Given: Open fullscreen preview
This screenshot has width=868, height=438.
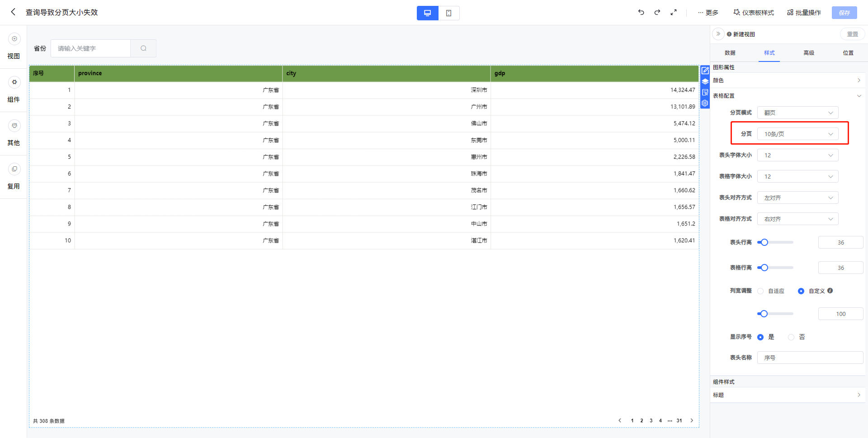Looking at the screenshot, I should [674, 12].
